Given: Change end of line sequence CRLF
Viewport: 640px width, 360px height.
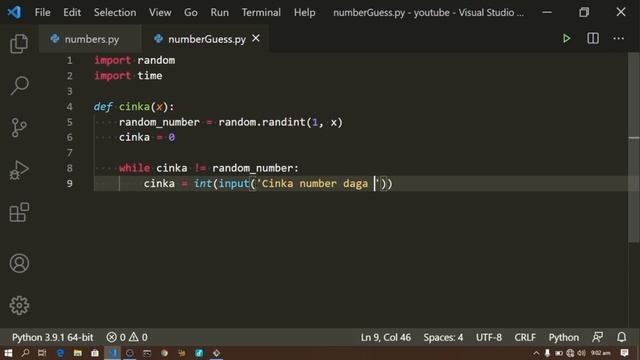Looking at the screenshot, I should pyautogui.click(x=525, y=337).
